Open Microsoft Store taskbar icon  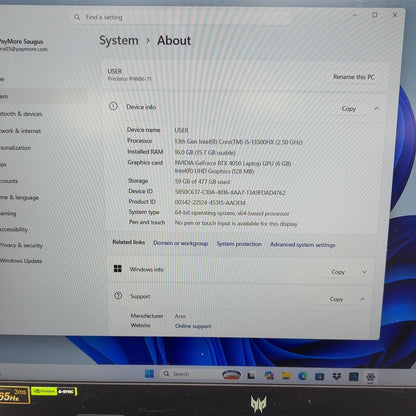click(x=320, y=376)
